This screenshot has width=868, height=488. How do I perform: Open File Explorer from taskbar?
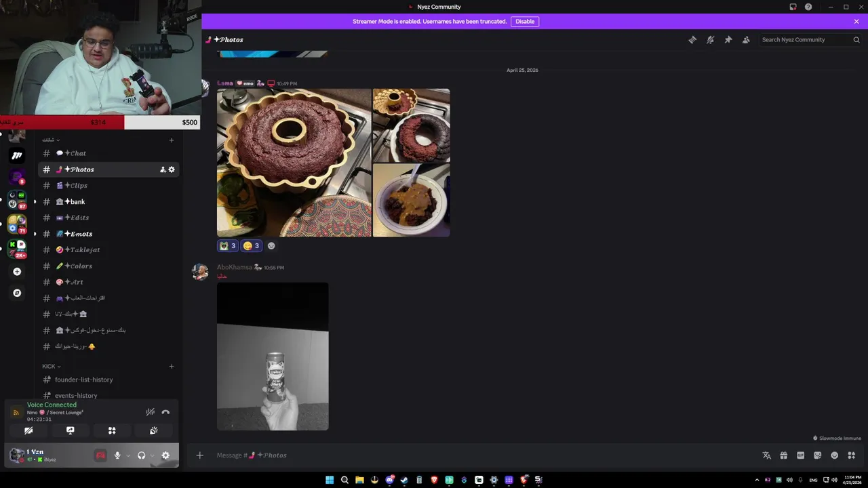tap(359, 480)
